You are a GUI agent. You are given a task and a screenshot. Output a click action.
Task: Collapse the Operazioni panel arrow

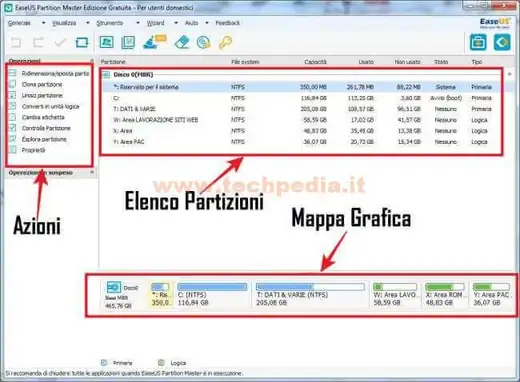[92, 60]
